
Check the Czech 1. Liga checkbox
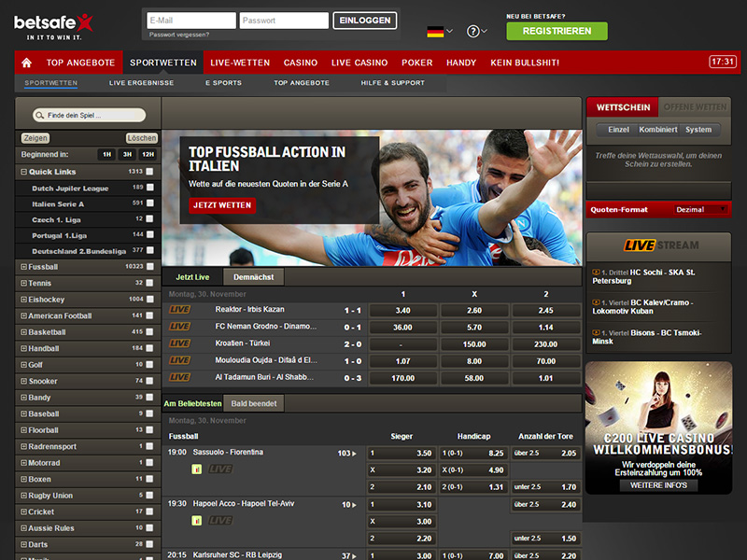[x=149, y=219]
